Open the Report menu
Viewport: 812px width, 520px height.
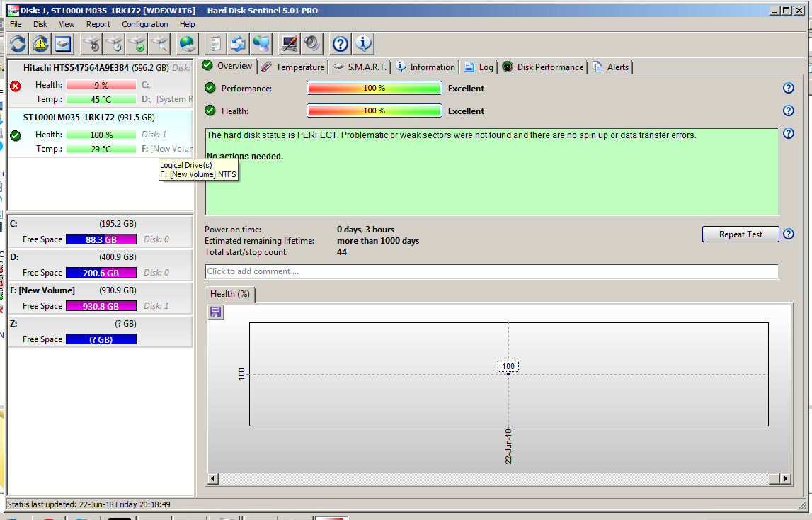(98, 24)
